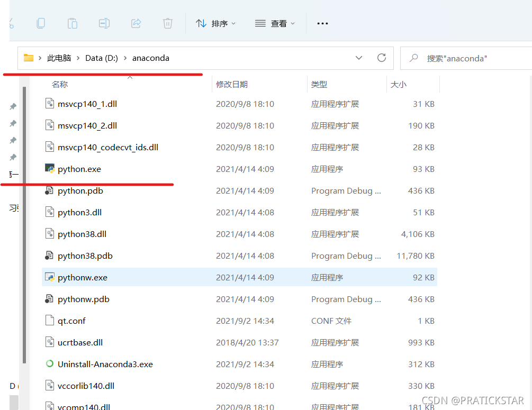Click the Refresh button
The height and width of the screenshot is (410, 532).
382,58
